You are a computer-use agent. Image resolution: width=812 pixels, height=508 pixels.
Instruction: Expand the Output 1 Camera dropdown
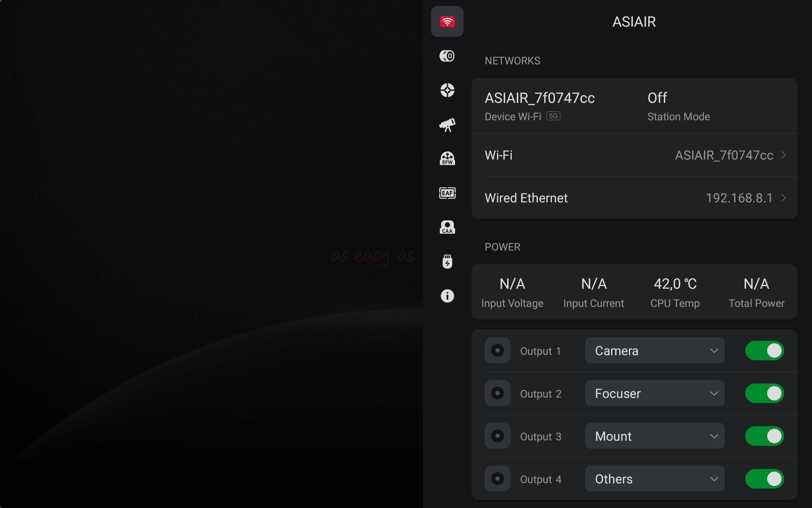(655, 351)
